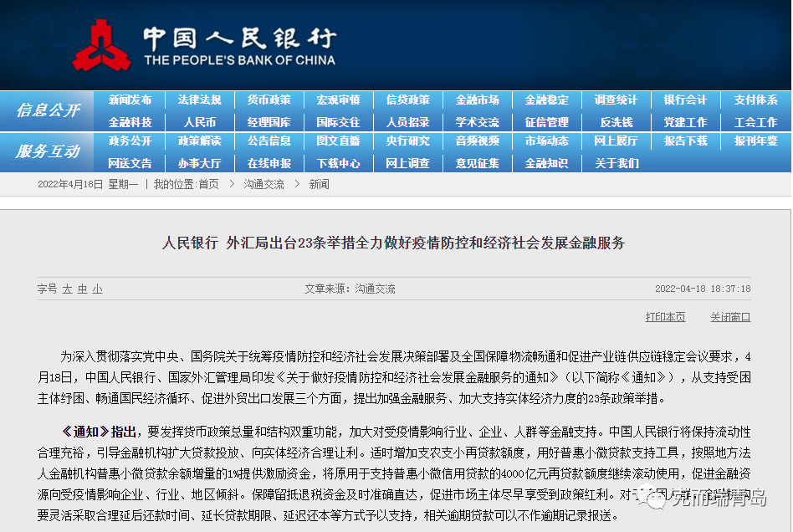Set font size to 小

click(x=98, y=289)
